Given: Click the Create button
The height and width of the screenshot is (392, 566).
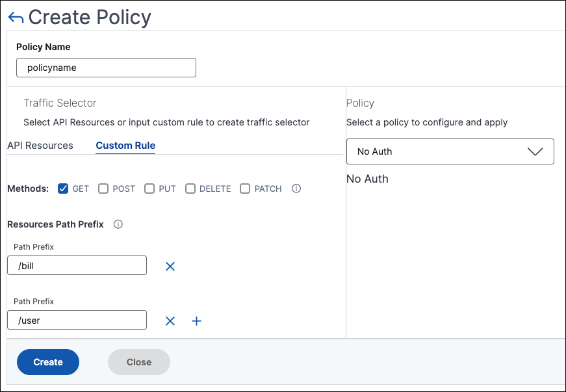Looking at the screenshot, I should (48, 362).
